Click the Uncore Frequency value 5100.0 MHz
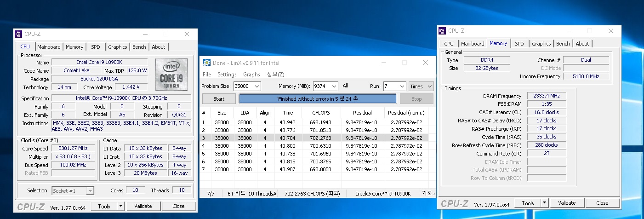 pyautogui.click(x=586, y=76)
